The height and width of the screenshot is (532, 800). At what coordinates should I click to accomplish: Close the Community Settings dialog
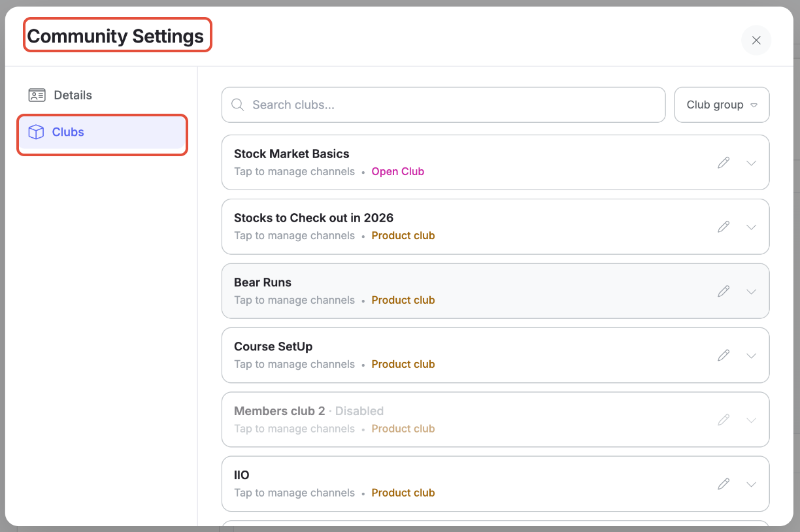click(756, 40)
